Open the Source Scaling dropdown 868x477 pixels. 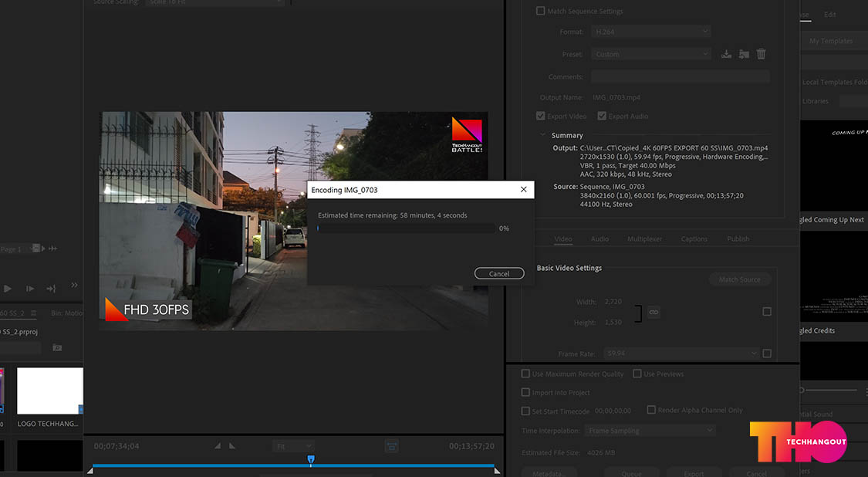point(215,2)
